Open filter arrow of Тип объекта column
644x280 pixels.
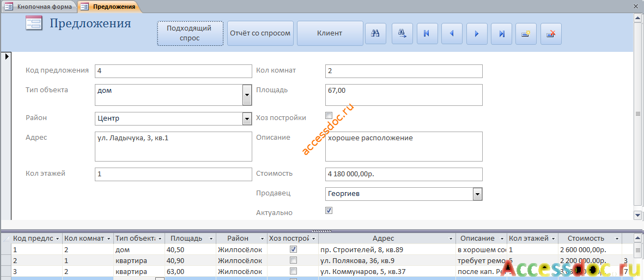160,239
